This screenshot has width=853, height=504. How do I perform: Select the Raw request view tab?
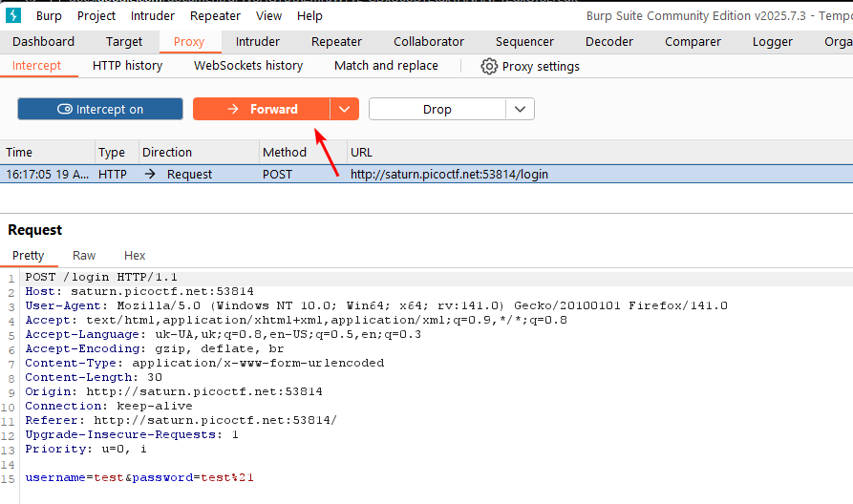tap(84, 255)
